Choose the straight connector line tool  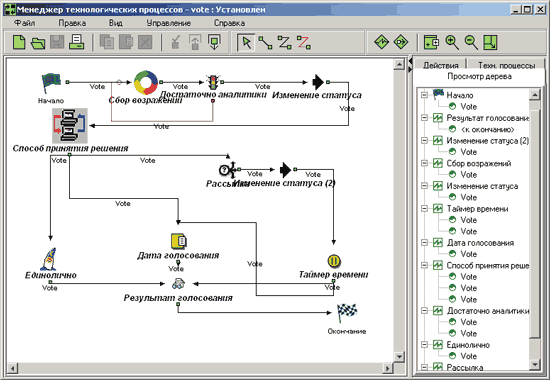coord(265,42)
